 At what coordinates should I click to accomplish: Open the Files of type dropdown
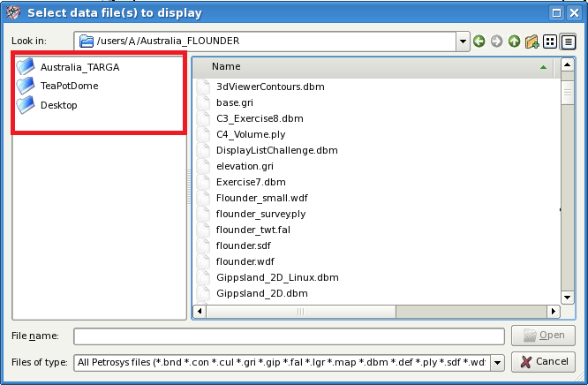(497, 362)
